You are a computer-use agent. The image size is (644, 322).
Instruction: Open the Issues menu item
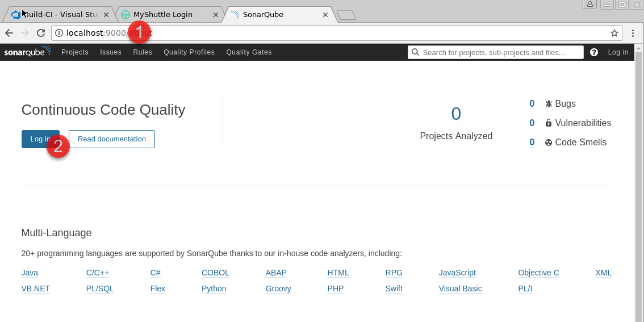pyautogui.click(x=111, y=52)
